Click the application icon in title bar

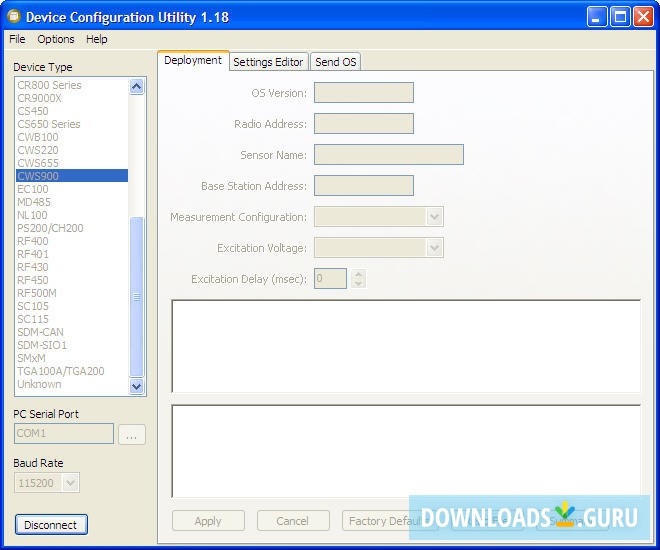pos(13,16)
